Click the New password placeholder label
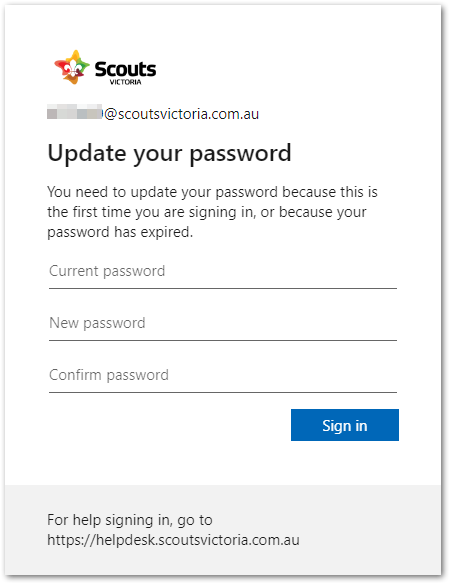 click(x=97, y=323)
